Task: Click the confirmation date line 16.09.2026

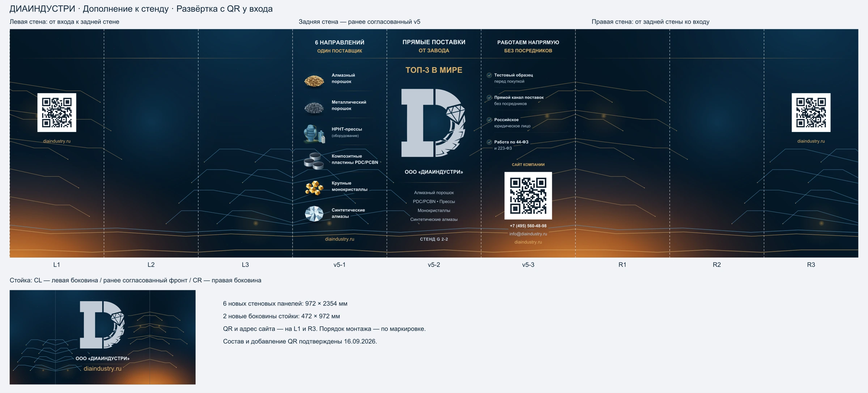Action: (300, 341)
